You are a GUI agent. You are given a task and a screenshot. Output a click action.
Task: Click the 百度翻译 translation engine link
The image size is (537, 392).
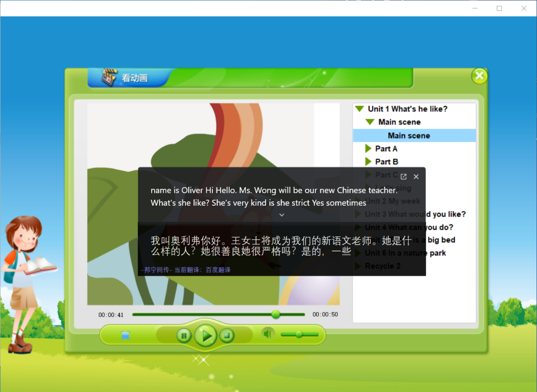[x=218, y=270]
